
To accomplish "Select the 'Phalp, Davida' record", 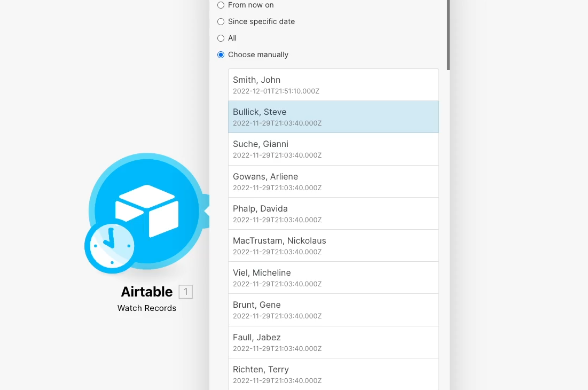I will point(333,214).
